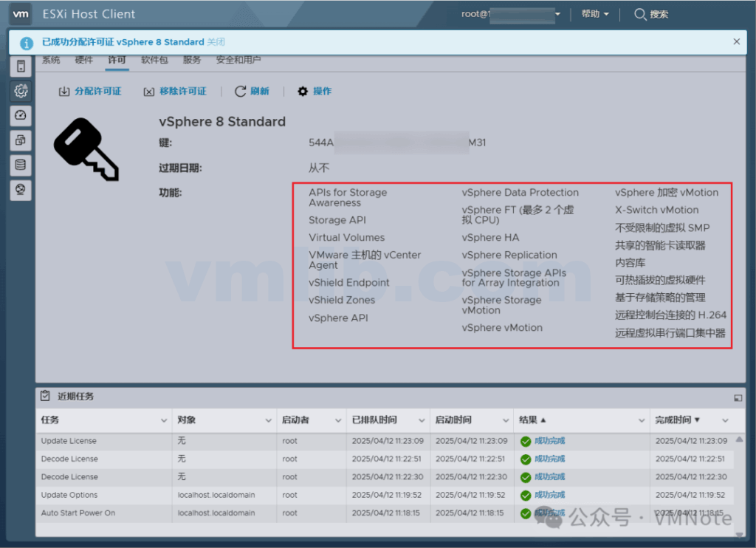
Task: Switch to the 安全和用户 tab
Action: point(238,61)
